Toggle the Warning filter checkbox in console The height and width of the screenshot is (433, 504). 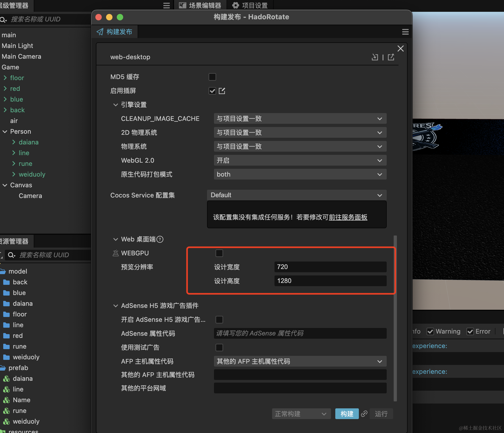(x=430, y=331)
